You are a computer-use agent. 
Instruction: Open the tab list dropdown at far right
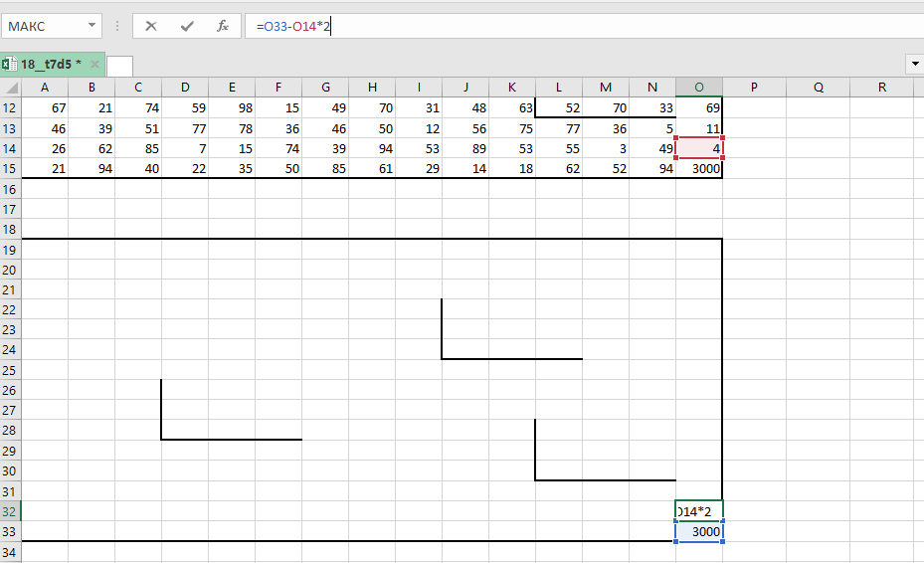(x=914, y=65)
